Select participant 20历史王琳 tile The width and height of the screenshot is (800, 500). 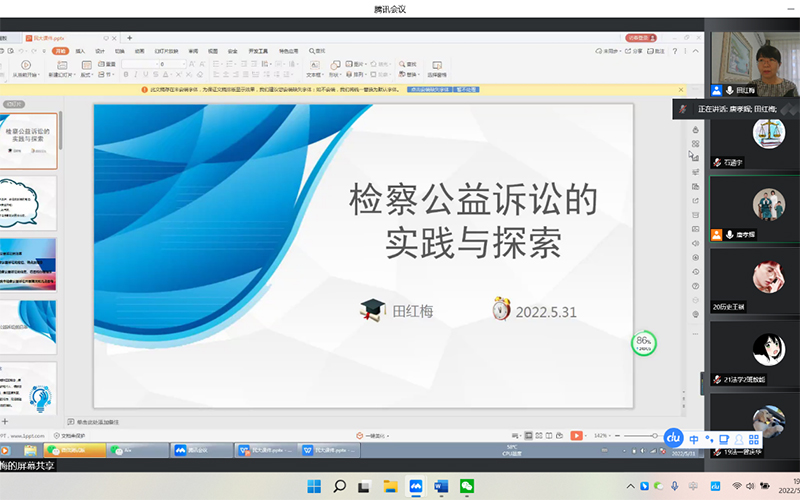pyautogui.click(x=754, y=281)
